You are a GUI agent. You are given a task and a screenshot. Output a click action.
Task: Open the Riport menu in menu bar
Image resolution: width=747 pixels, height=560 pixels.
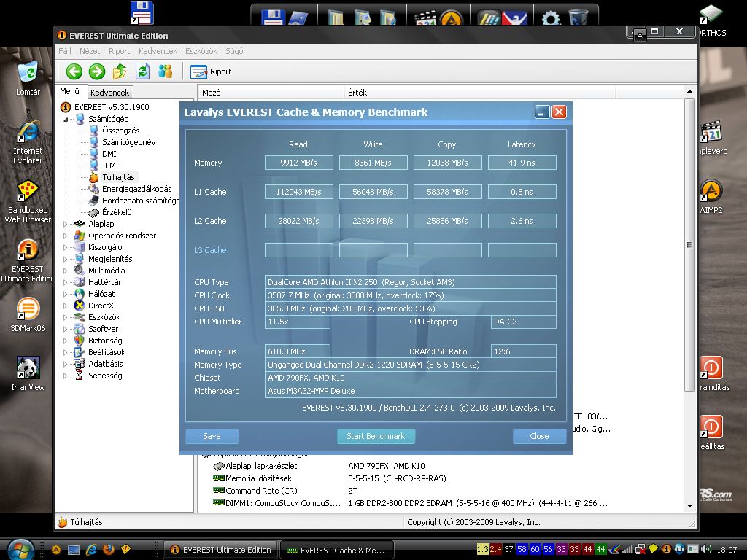point(119,51)
